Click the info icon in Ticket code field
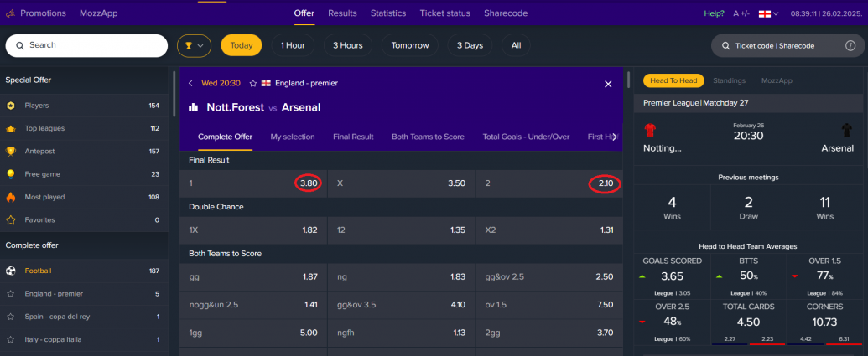The image size is (868, 356). click(x=850, y=46)
